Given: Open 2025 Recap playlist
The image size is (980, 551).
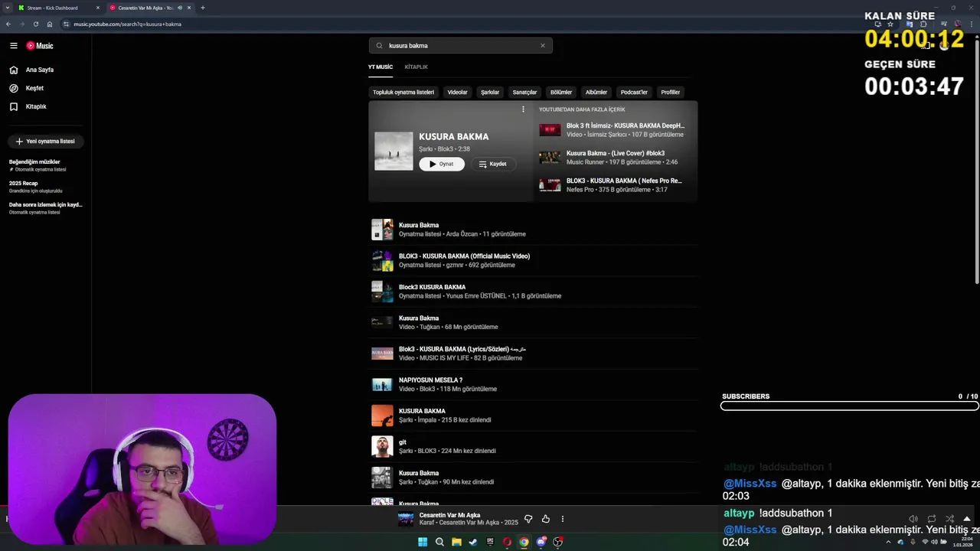Looking at the screenshot, I should click(x=46, y=187).
